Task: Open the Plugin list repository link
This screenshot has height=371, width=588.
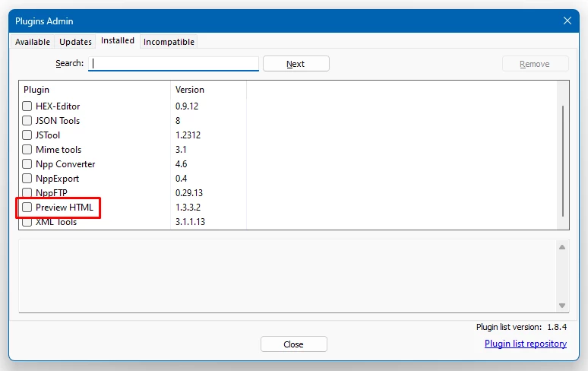Action: (526, 344)
